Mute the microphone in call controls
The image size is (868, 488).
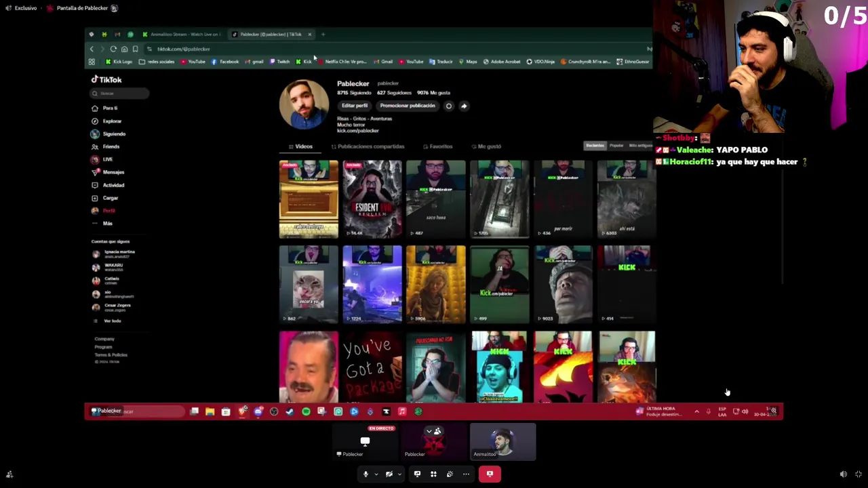(366, 474)
